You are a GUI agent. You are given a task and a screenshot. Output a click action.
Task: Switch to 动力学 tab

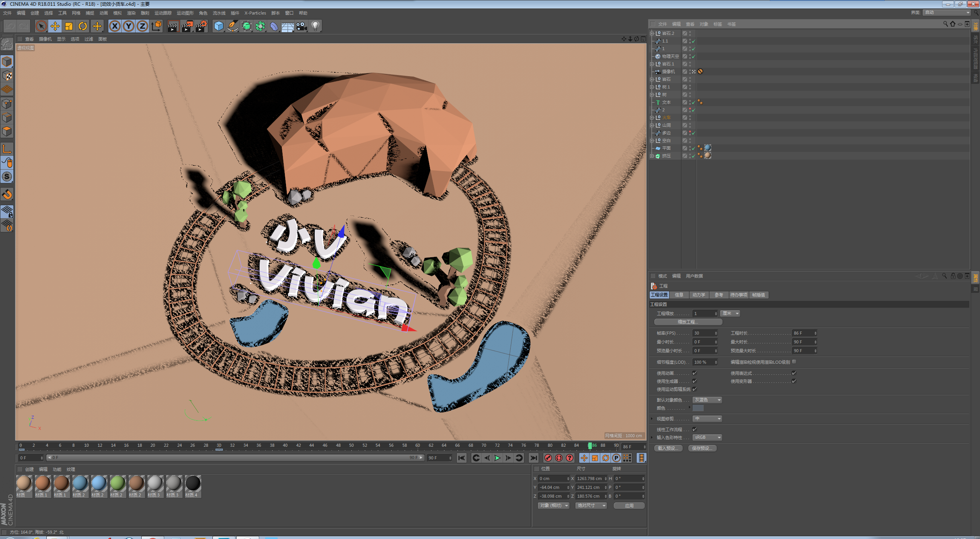tap(699, 295)
